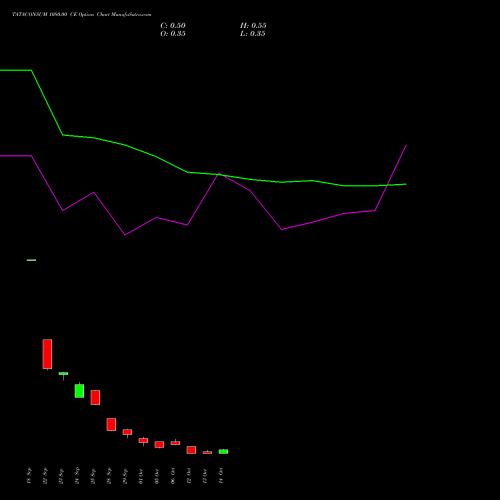Select the open value O: 0.35
This screenshot has height=500, width=500.
tap(173, 34)
